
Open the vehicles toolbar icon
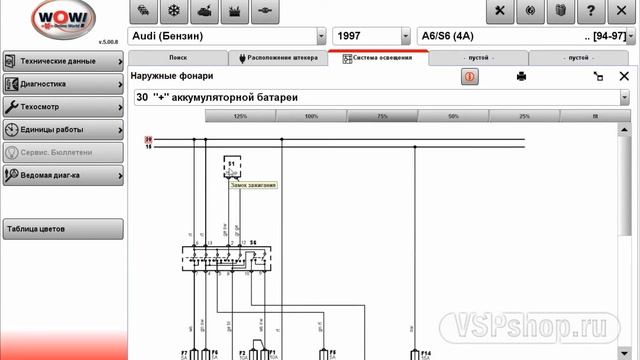coord(144,11)
